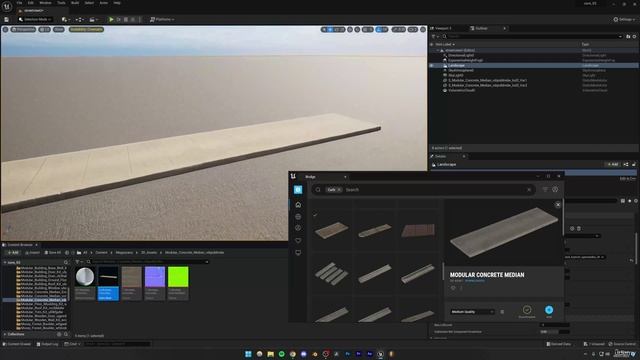
Task: Open the Cinematics toolbar dropdown icon
Action: (93, 19)
